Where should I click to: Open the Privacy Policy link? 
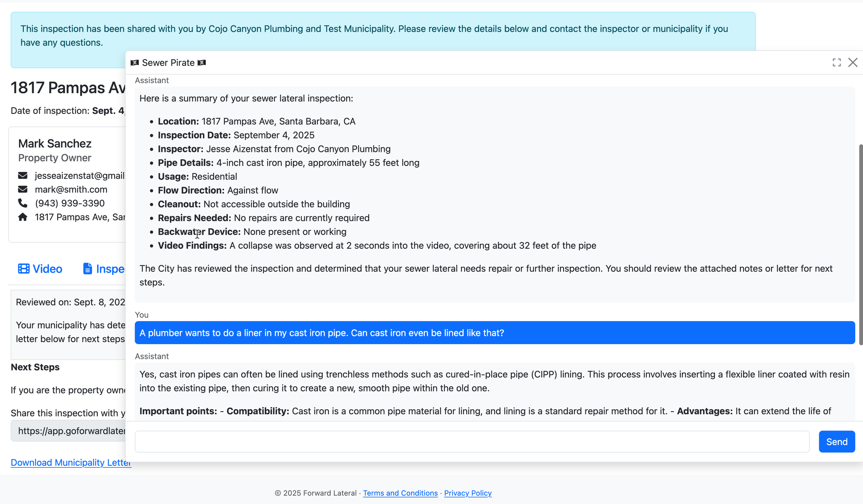click(467, 493)
